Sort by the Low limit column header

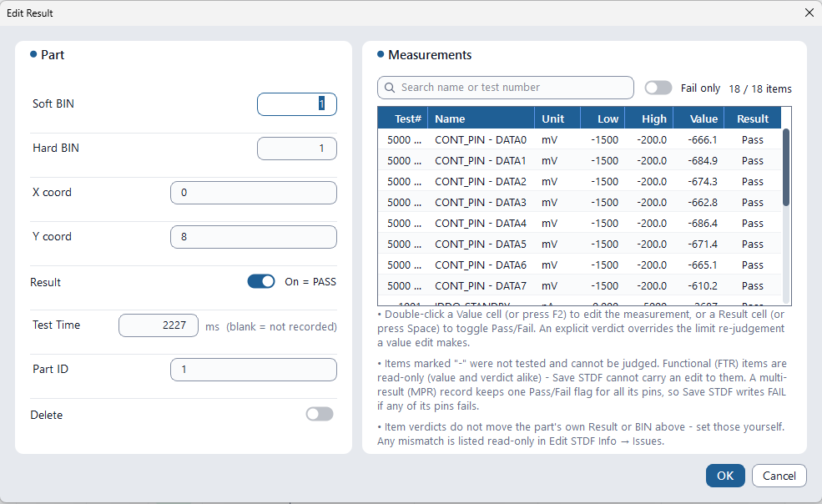coord(603,118)
